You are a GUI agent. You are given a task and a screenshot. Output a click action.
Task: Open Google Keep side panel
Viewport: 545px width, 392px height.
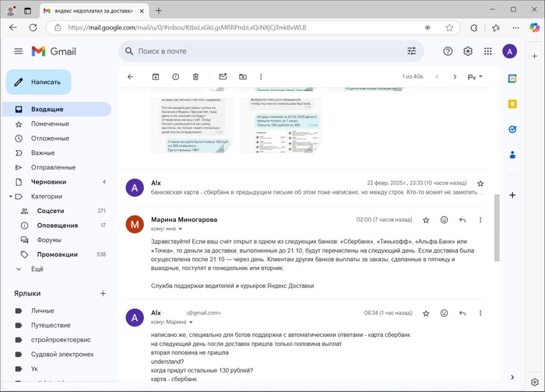512,103
